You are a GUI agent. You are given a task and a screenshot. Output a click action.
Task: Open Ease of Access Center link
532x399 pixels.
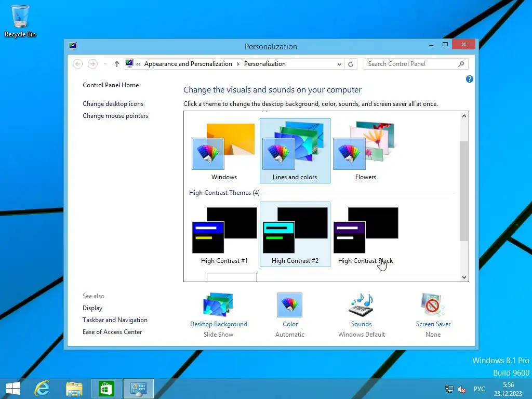[x=112, y=332]
